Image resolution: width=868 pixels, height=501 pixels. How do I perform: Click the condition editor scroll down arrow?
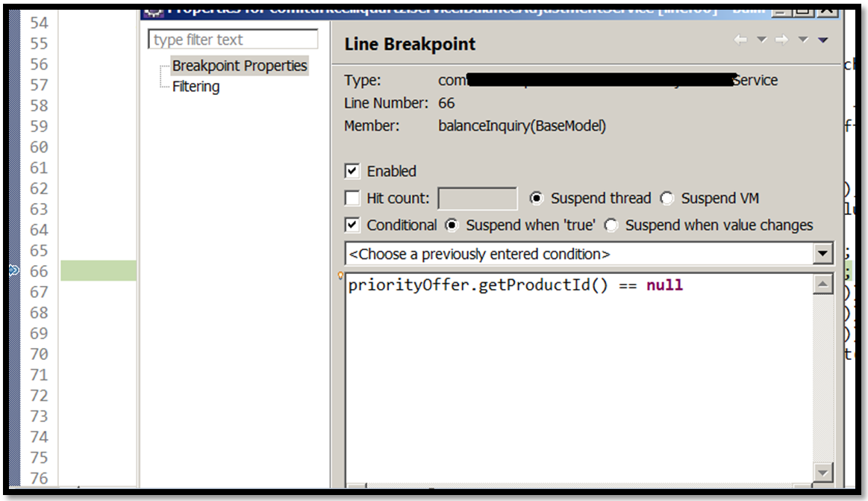click(x=823, y=472)
